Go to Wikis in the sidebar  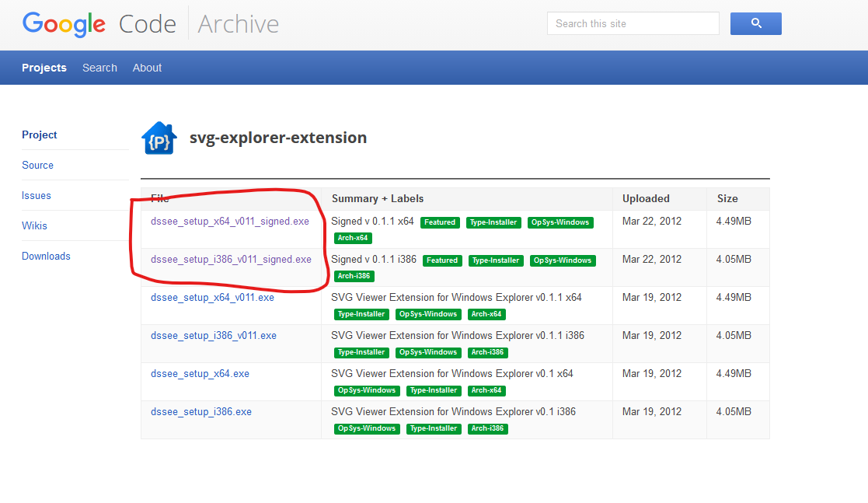(x=34, y=225)
